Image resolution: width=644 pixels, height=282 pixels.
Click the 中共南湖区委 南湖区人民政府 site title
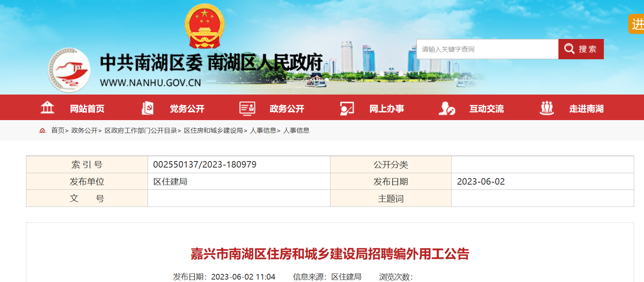click(211, 62)
